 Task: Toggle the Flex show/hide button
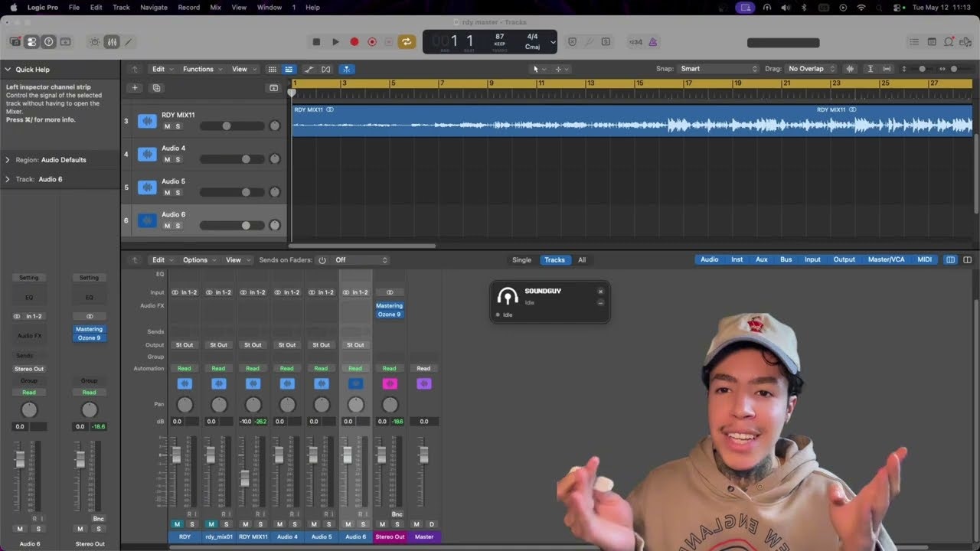[x=326, y=69]
